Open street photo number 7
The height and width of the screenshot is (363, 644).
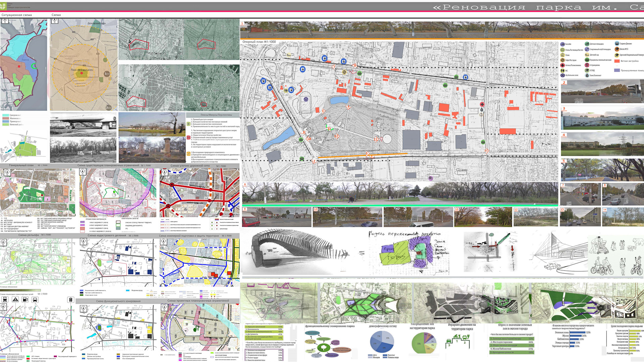point(580,195)
